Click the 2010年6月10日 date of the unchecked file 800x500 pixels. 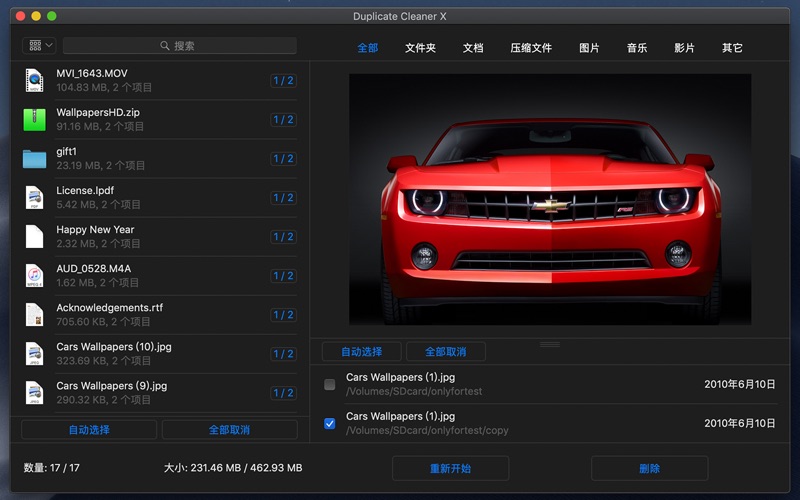(740, 384)
